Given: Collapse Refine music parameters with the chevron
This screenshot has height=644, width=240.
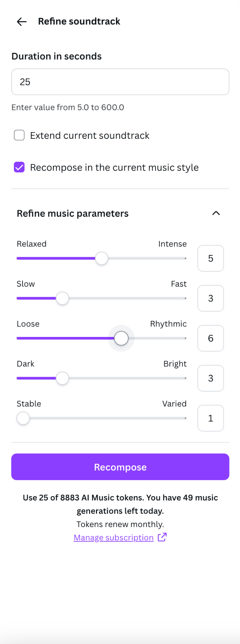Looking at the screenshot, I should click(216, 213).
